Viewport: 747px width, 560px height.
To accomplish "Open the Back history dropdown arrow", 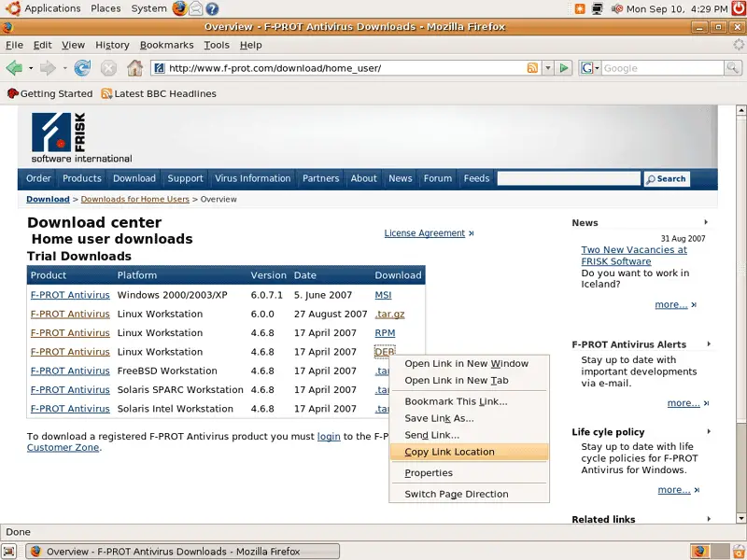I will tap(31, 68).
